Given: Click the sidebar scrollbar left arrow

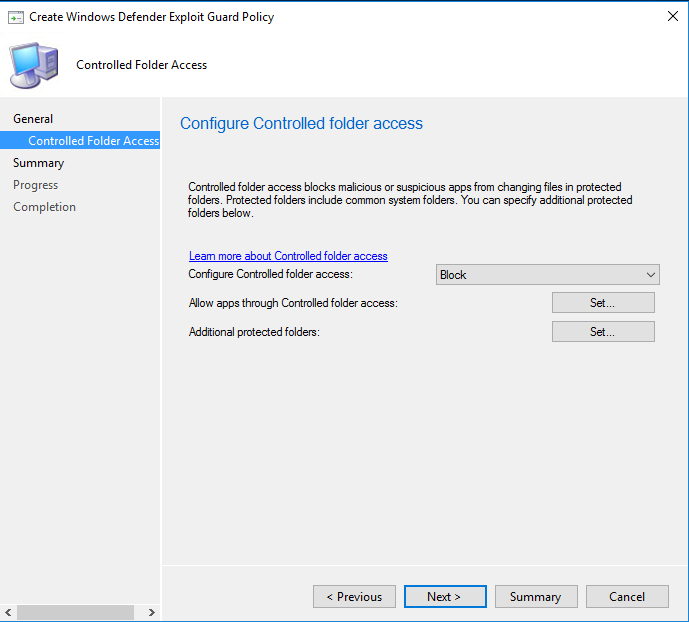Looking at the screenshot, I should click(9, 612).
